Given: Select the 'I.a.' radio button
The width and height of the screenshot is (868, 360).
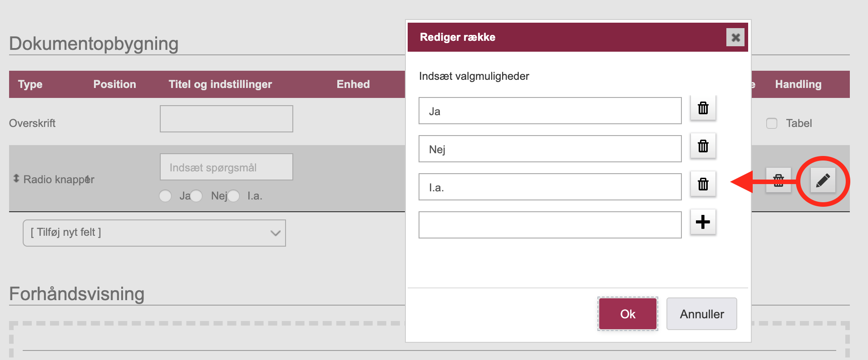Looking at the screenshot, I should [x=233, y=196].
